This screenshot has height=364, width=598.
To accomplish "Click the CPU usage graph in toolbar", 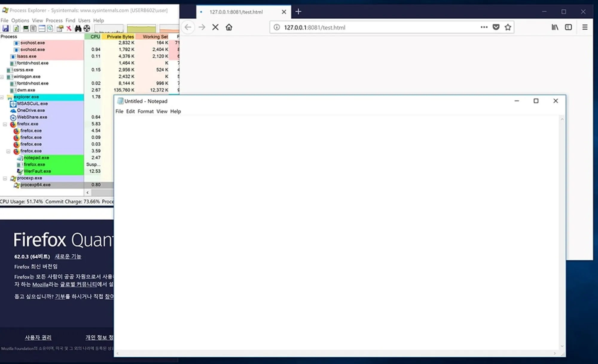I will (x=109, y=29).
